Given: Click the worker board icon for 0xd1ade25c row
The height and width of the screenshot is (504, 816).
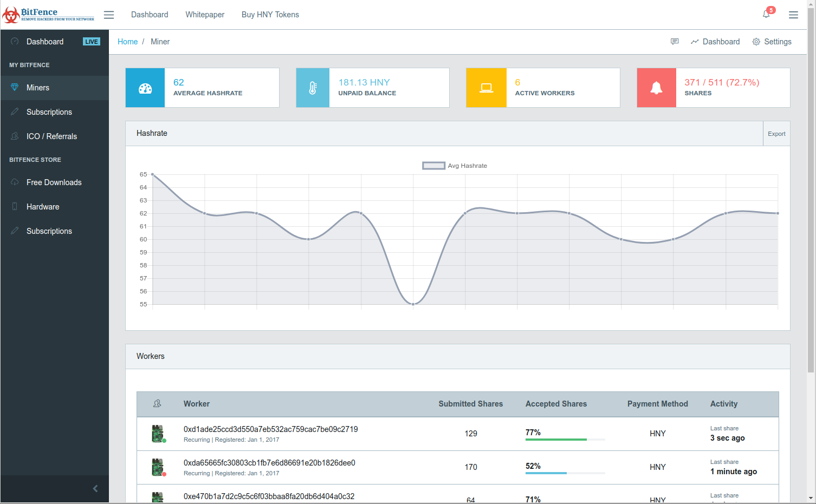Looking at the screenshot, I should 158,434.
